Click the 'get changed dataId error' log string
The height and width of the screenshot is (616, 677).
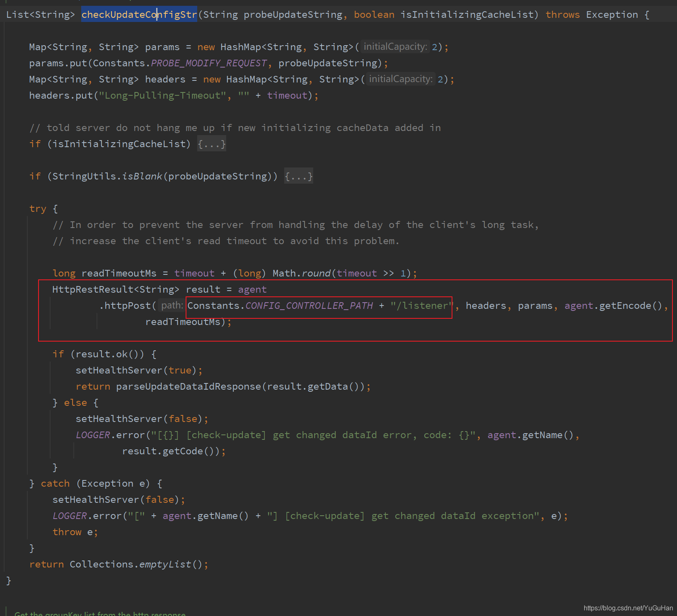(x=316, y=435)
